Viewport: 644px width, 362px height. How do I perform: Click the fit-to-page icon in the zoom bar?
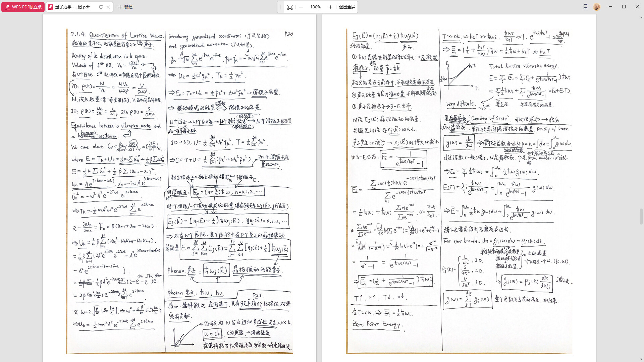290,7
